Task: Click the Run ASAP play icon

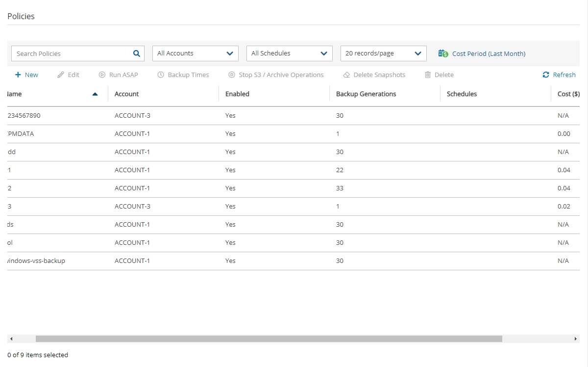Action: (102, 75)
